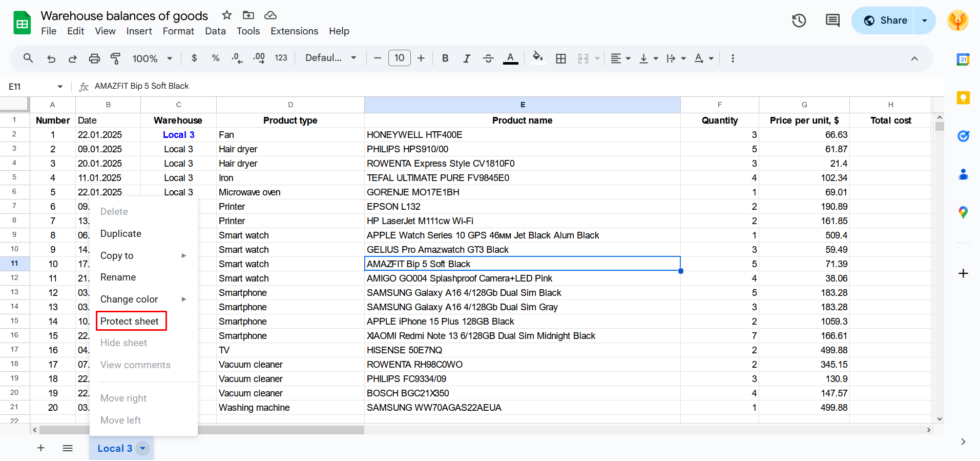Open Contacts side panel
980x461 pixels.
(963, 174)
